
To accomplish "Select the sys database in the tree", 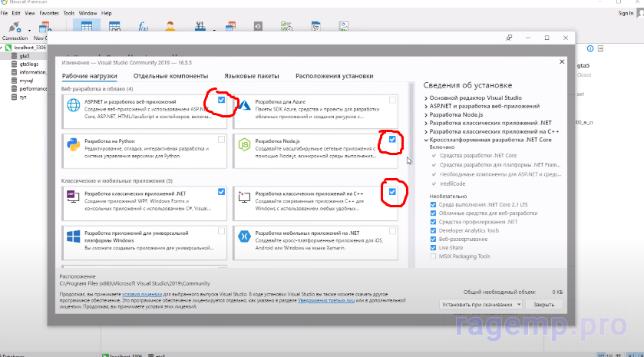I will click(x=23, y=97).
